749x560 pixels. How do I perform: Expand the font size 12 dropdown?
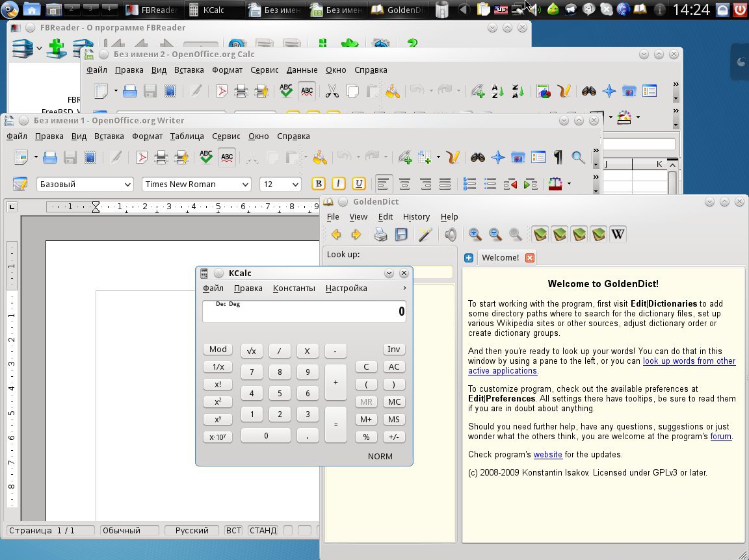pos(296,185)
